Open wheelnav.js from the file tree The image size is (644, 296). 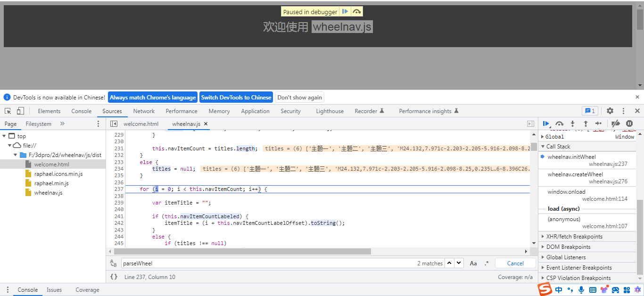pos(48,193)
